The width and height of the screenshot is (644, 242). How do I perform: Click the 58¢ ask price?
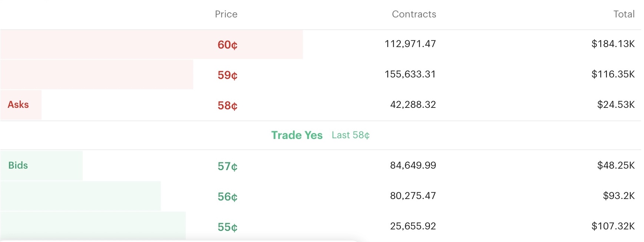[x=227, y=106]
